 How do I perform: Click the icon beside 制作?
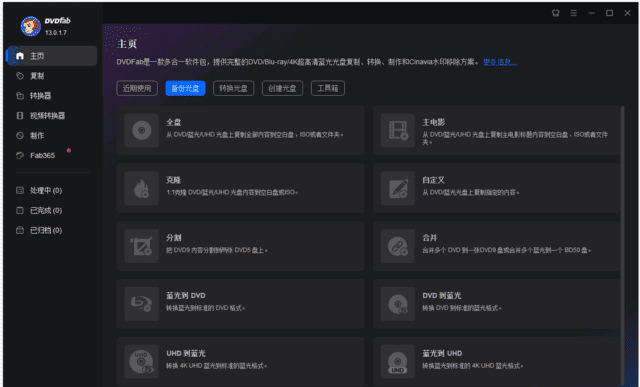(x=20, y=136)
